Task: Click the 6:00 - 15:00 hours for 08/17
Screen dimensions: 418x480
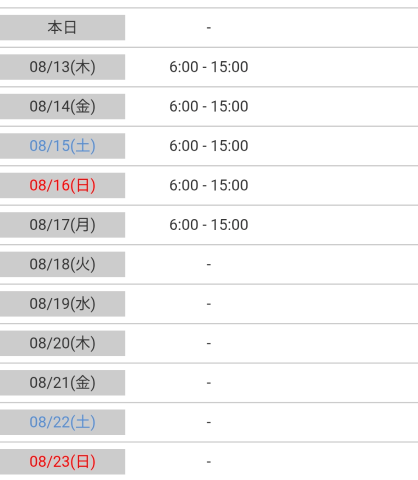Action: coord(209,225)
